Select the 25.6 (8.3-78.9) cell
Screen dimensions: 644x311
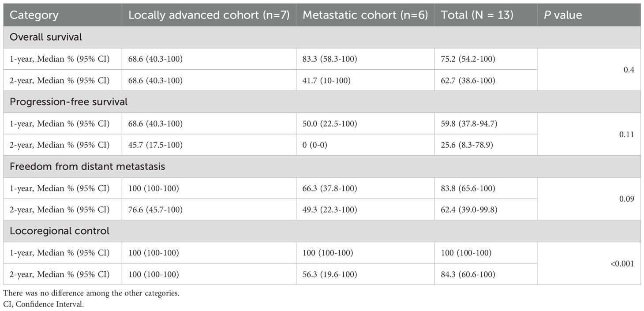[x=468, y=145]
